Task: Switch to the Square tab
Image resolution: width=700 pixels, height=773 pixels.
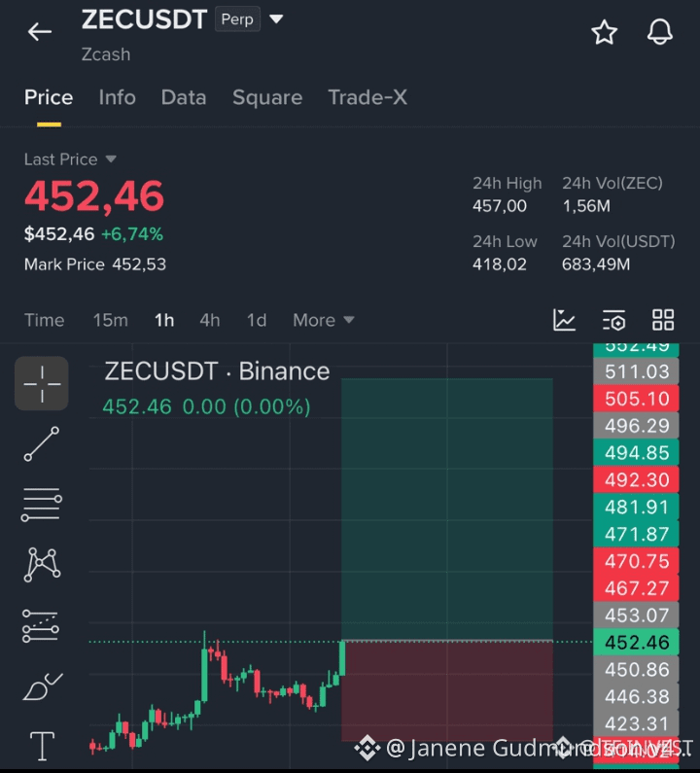Action: pos(267,97)
